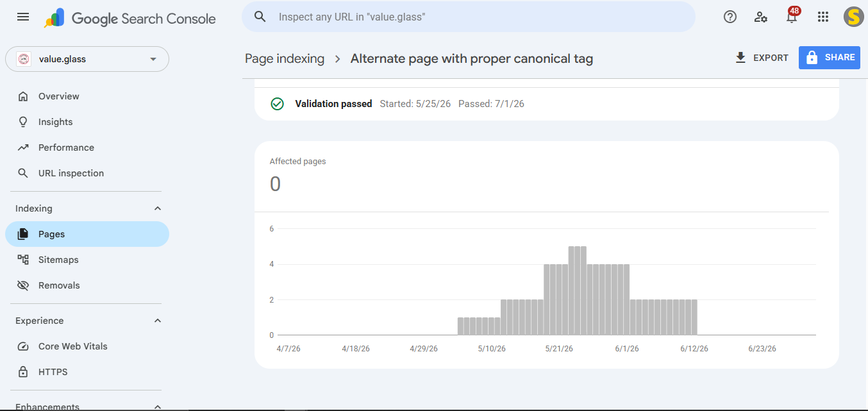The height and width of the screenshot is (411, 868).
Task: Collapse the Indexing section
Action: click(158, 208)
